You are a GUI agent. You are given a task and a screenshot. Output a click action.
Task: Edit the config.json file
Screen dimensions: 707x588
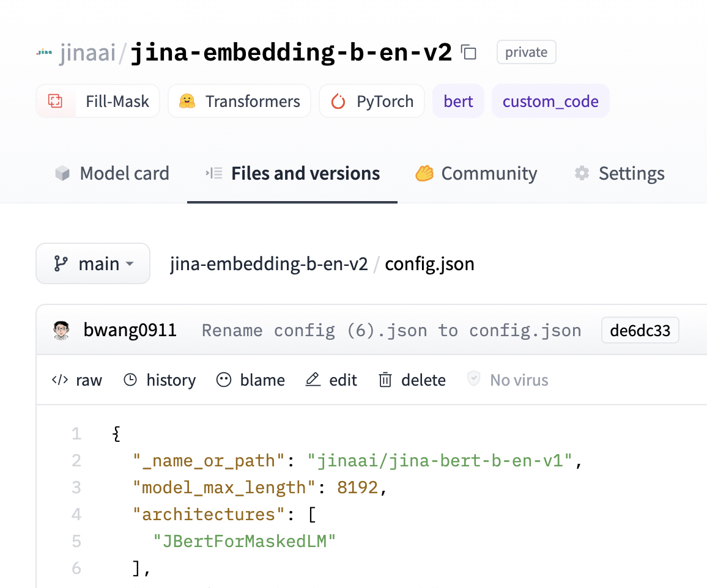pos(331,380)
